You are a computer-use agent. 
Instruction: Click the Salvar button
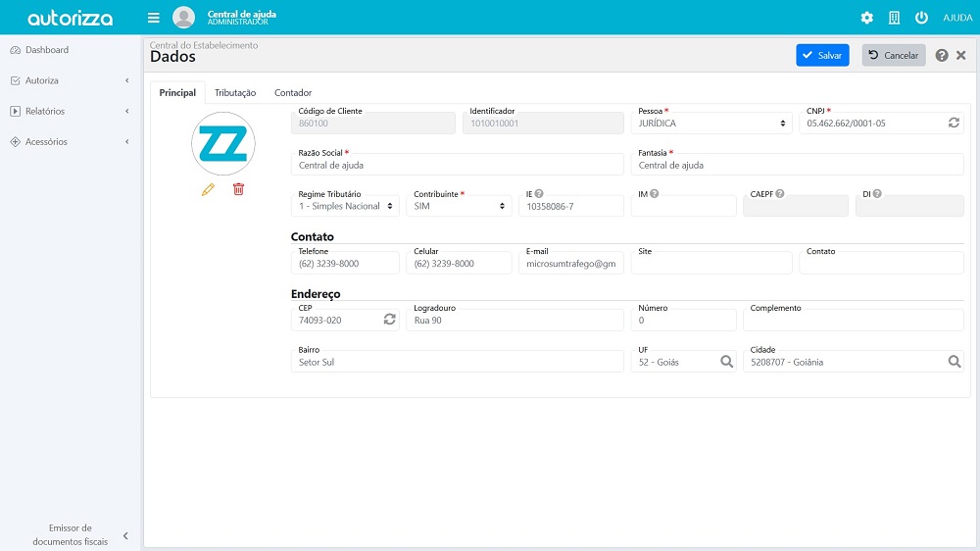(822, 56)
